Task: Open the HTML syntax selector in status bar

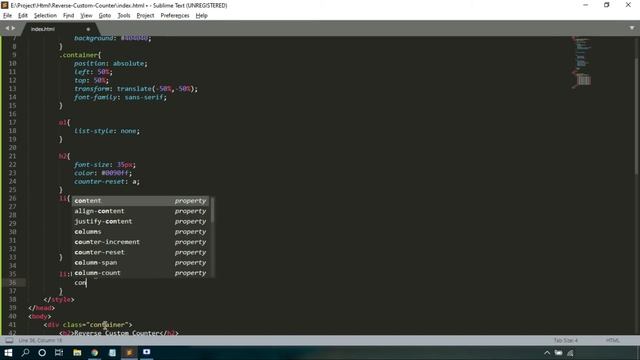Action: click(612, 340)
